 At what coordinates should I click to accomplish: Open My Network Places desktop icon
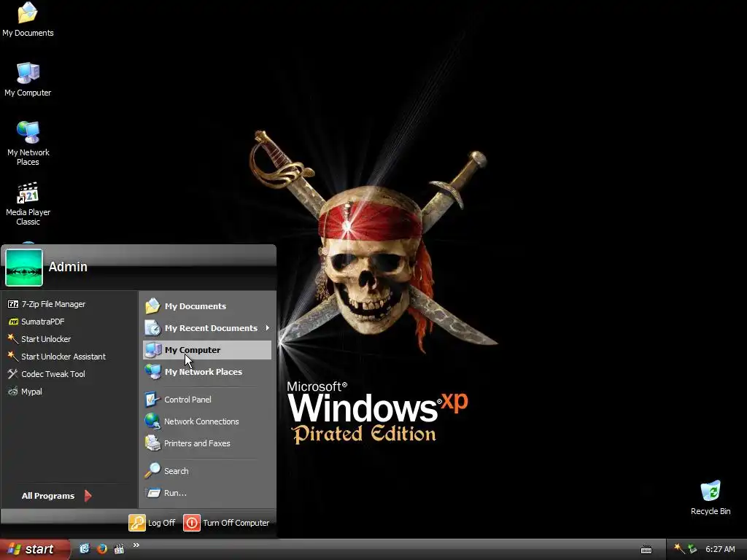[28, 143]
